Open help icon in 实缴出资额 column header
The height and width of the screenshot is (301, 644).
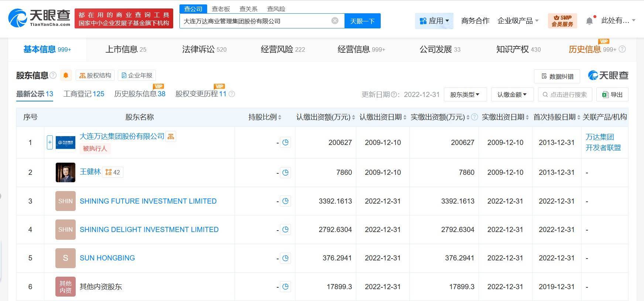pyautogui.click(x=475, y=117)
